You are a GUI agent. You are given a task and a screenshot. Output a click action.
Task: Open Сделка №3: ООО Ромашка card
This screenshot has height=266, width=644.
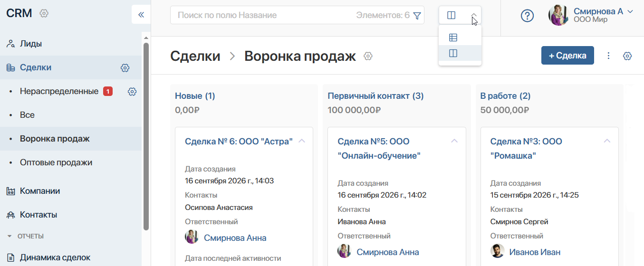[x=526, y=148]
